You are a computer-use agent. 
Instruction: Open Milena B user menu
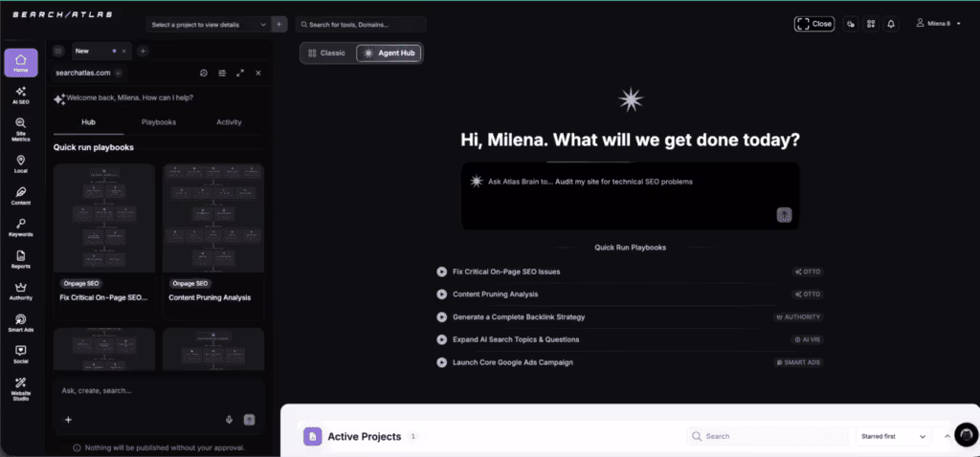pyautogui.click(x=938, y=24)
